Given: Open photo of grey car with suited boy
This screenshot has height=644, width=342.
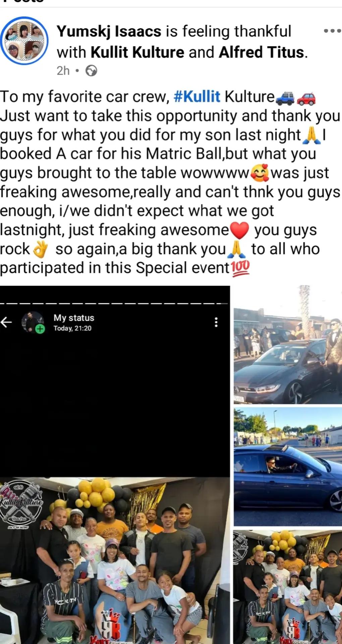Looking at the screenshot, I should [x=288, y=345].
